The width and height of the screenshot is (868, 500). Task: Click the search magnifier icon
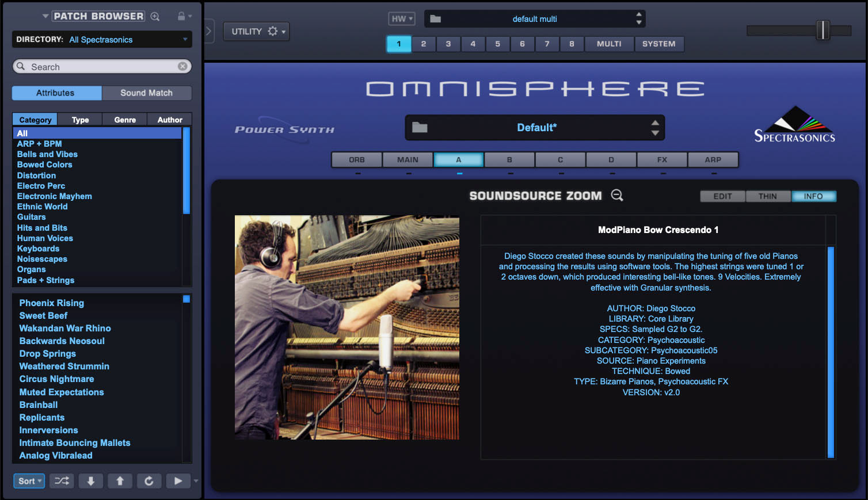21,66
